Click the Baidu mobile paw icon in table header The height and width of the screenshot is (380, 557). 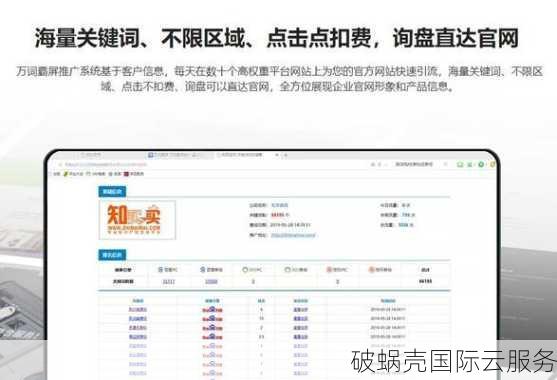[203, 270]
